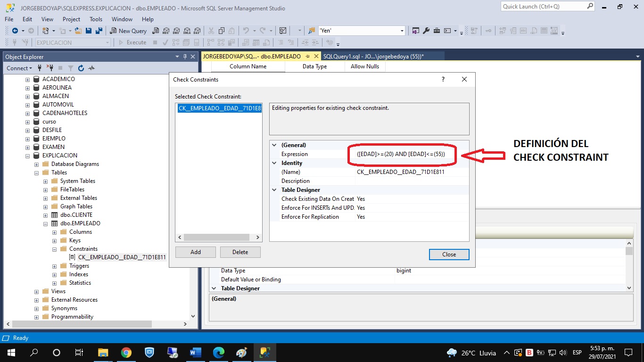644x362 pixels.
Task: Click the Add button in Check Constraints
Action: coord(196,252)
